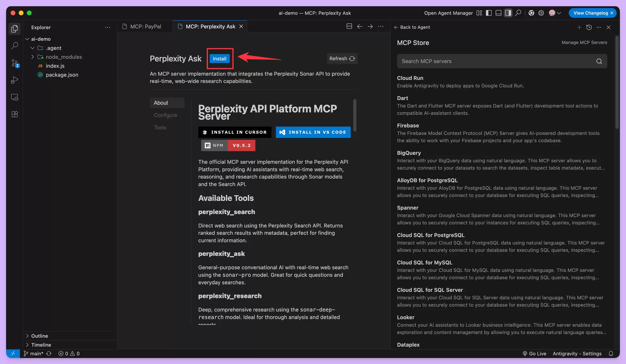Open the profile avatar dropdown
This screenshot has width=626, height=364.
(555, 13)
